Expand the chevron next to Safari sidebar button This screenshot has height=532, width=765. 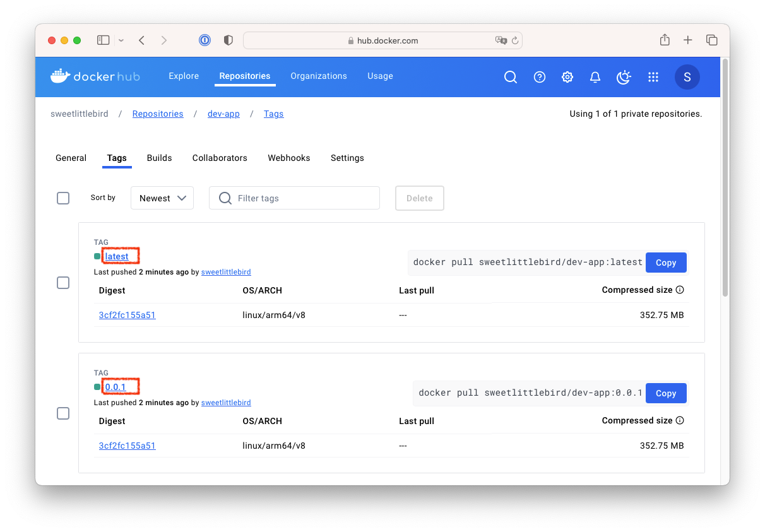coord(121,40)
